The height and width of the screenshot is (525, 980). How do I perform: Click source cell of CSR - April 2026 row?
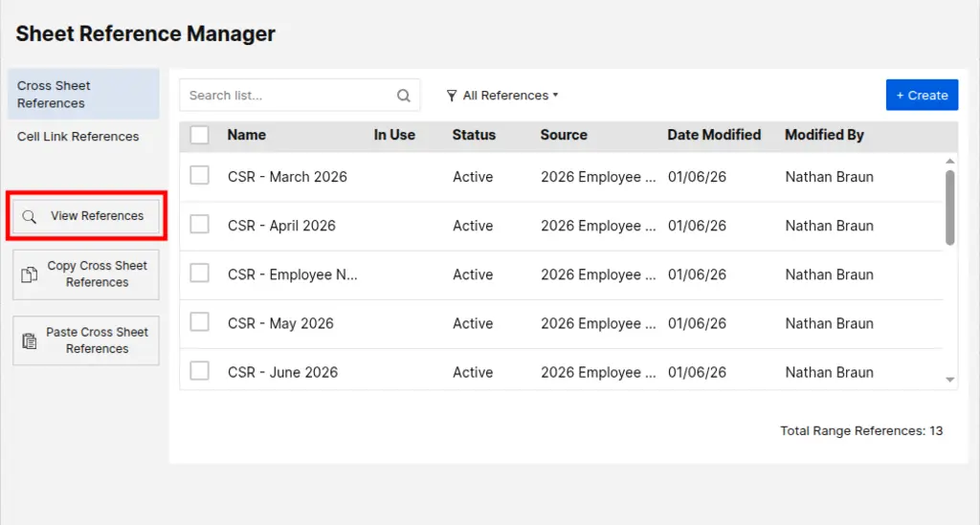pyautogui.click(x=599, y=226)
